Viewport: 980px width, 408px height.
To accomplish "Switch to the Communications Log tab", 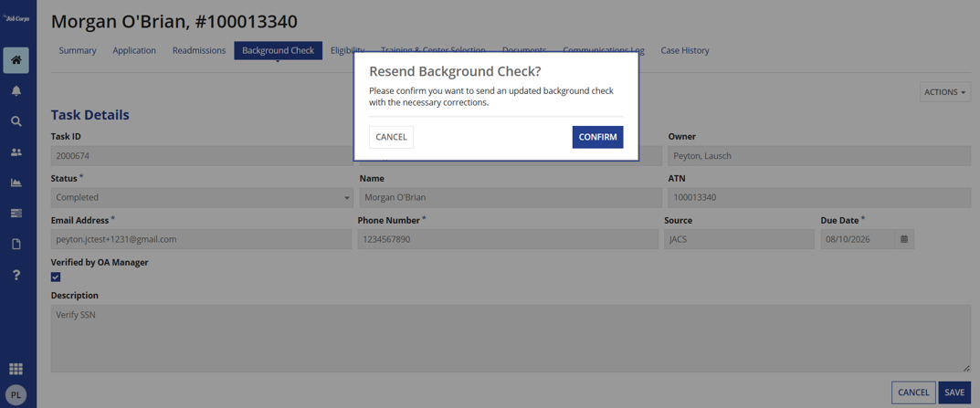I will (603, 50).
